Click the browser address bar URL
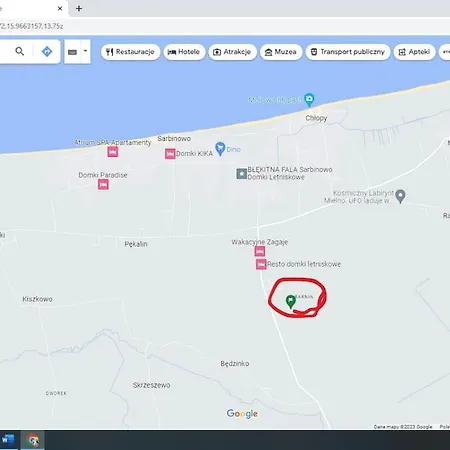The image size is (450, 450). pos(32,26)
